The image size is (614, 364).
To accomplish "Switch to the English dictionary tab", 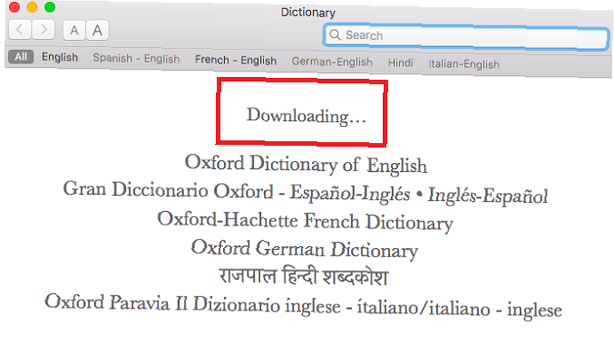I will 60,58.
